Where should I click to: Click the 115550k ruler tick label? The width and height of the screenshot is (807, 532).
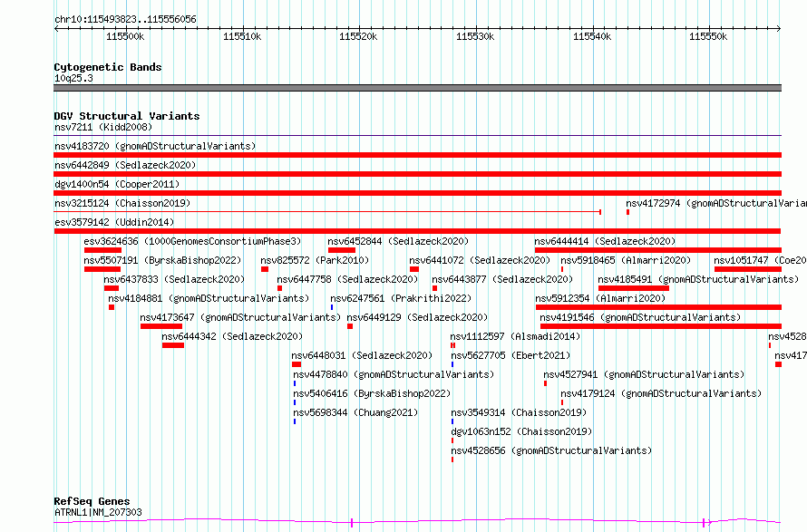(708, 36)
